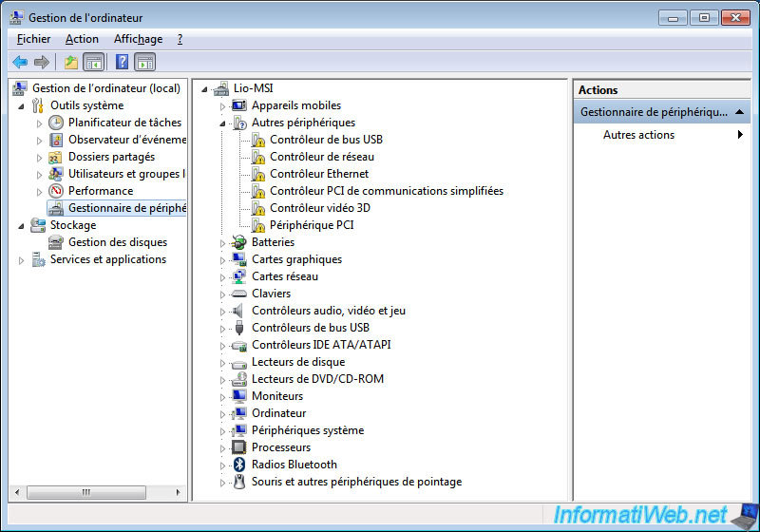
Task: Toggle the console tree pane toolbar icon
Action: pyautogui.click(x=94, y=62)
